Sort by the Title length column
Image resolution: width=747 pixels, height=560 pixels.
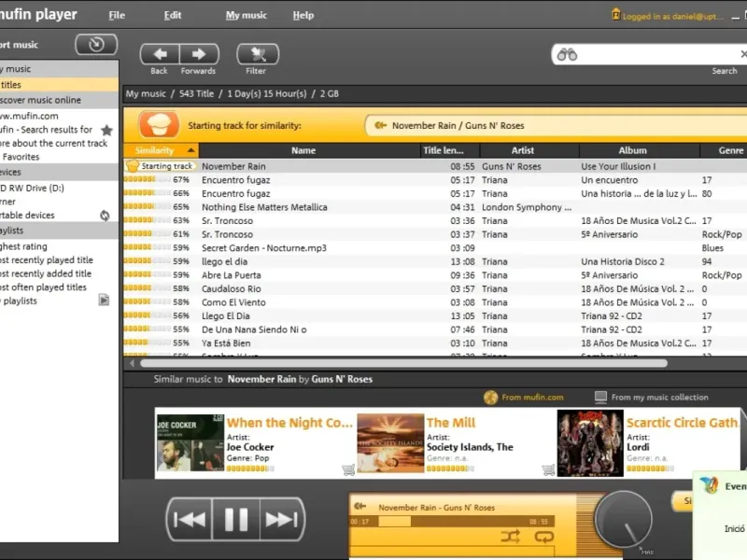pyautogui.click(x=450, y=150)
